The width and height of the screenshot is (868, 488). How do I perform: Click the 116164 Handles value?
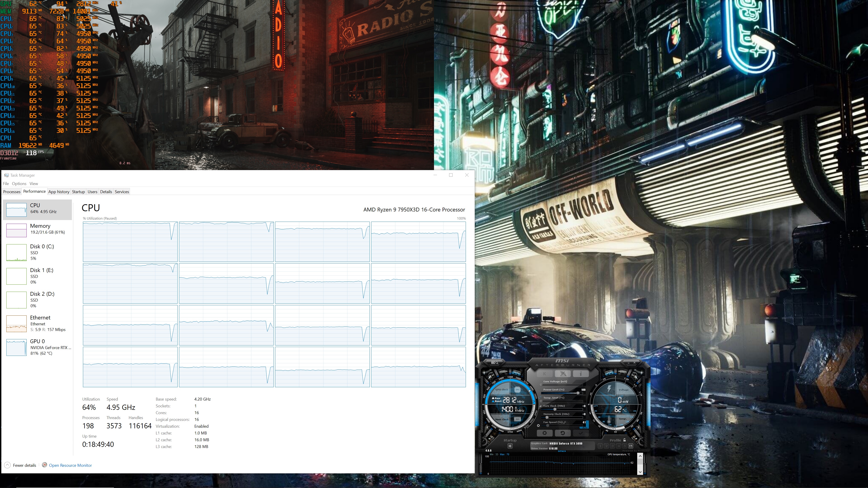140,426
